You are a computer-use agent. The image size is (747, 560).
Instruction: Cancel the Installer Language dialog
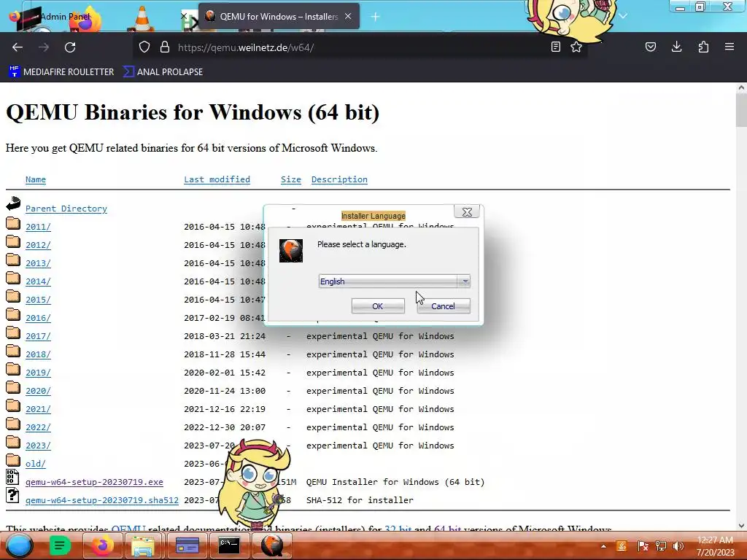pyautogui.click(x=443, y=306)
